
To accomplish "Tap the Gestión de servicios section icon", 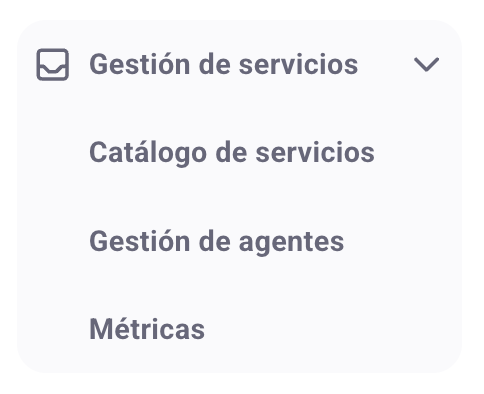I will pyautogui.click(x=53, y=65).
